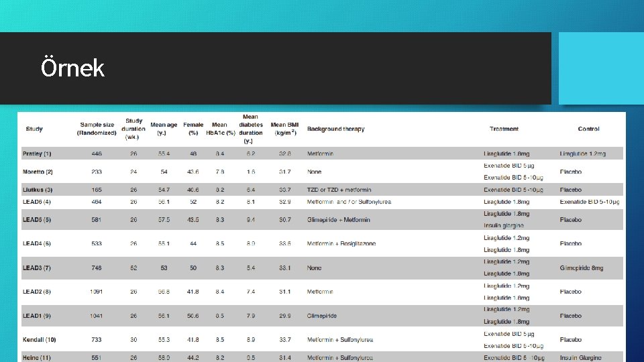
Task: Select "Glimepiride 8mg" control cell
Action: 581,268
